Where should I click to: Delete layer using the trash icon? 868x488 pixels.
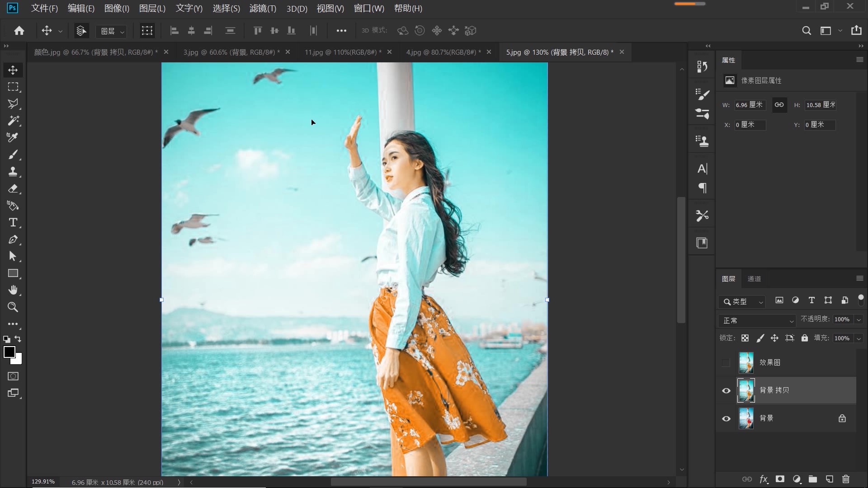[845, 479]
